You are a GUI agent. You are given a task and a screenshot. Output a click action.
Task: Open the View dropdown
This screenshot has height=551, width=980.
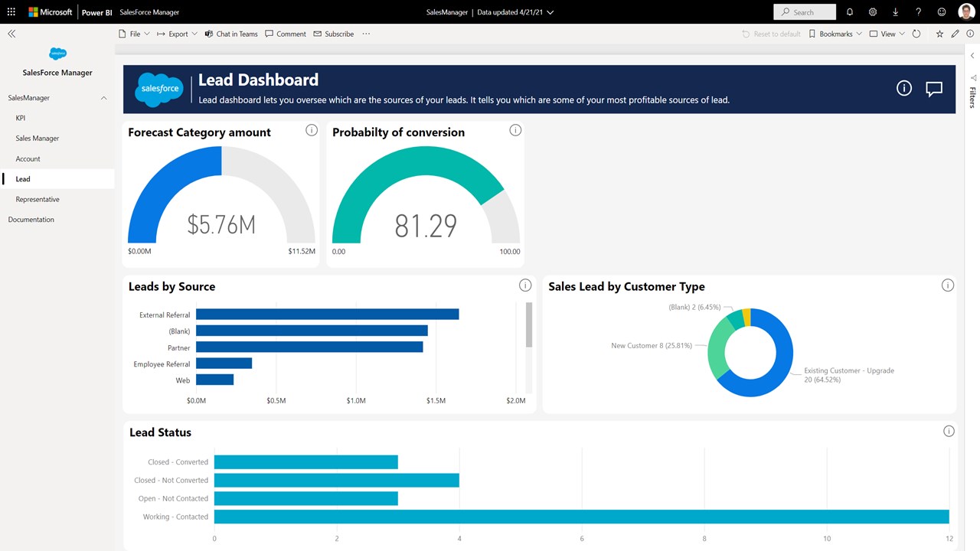tap(887, 34)
